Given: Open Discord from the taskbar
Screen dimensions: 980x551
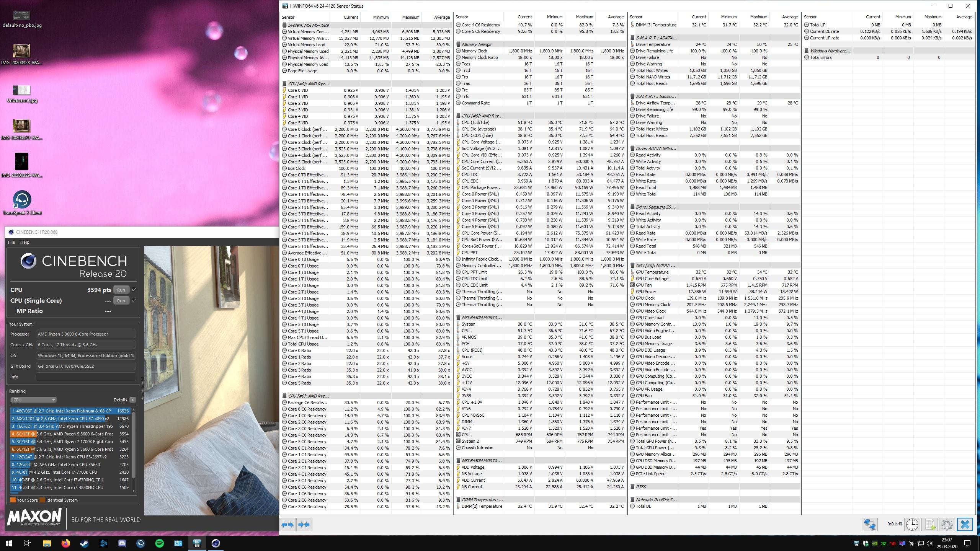Looking at the screenshot, I should 122,543.
